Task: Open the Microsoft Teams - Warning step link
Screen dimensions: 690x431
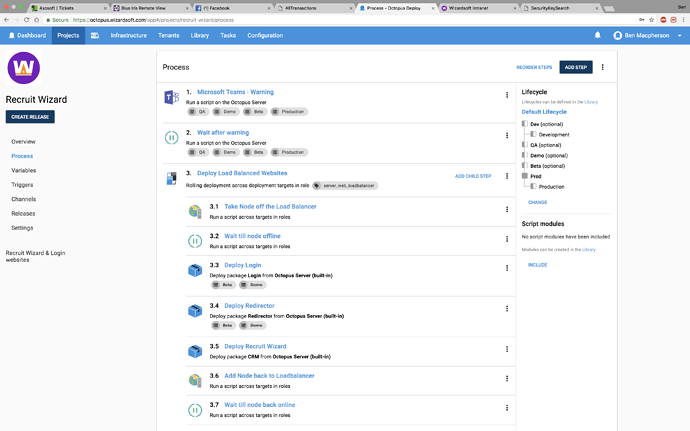Action: (235, 92)
